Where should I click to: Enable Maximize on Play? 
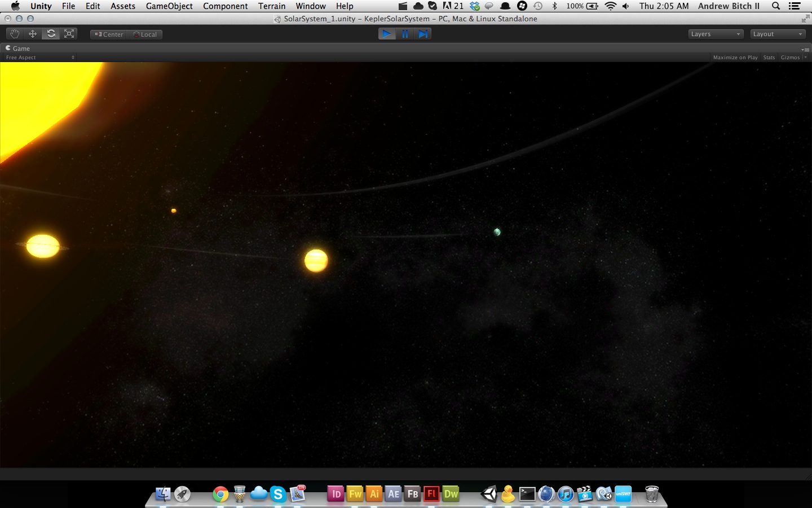(x=735, y=58)
